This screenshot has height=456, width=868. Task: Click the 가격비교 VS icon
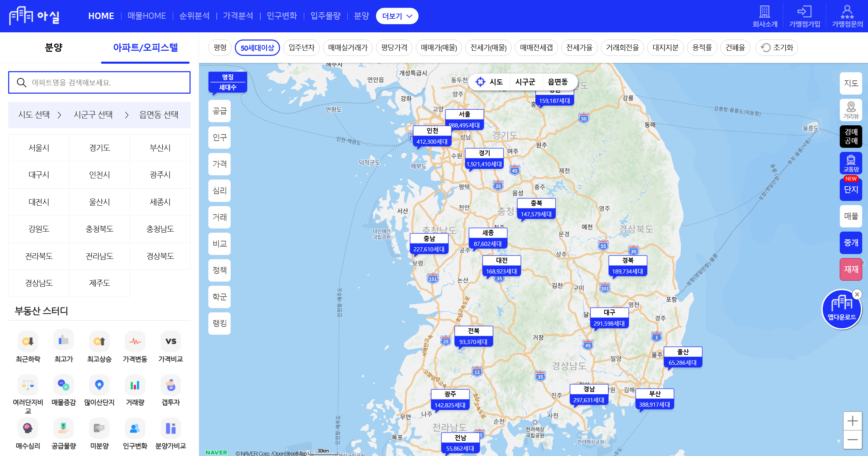pyautogui.click(x=170, y=342)
